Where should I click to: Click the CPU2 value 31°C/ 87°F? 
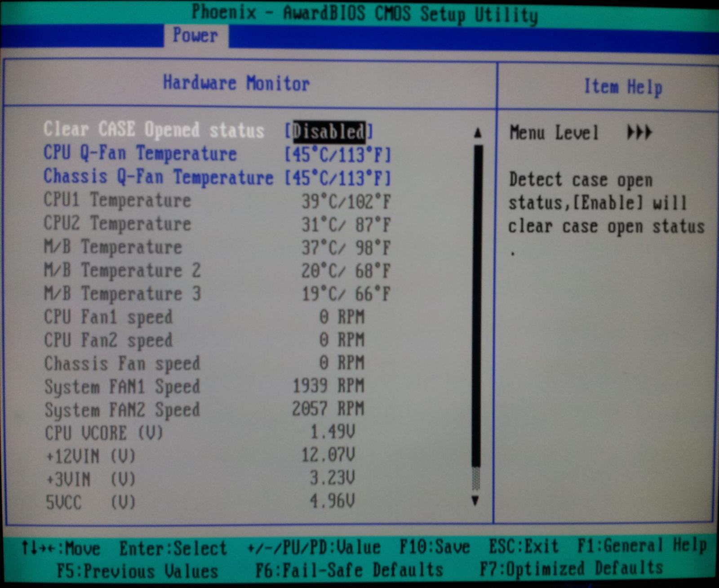click(346, 225)
